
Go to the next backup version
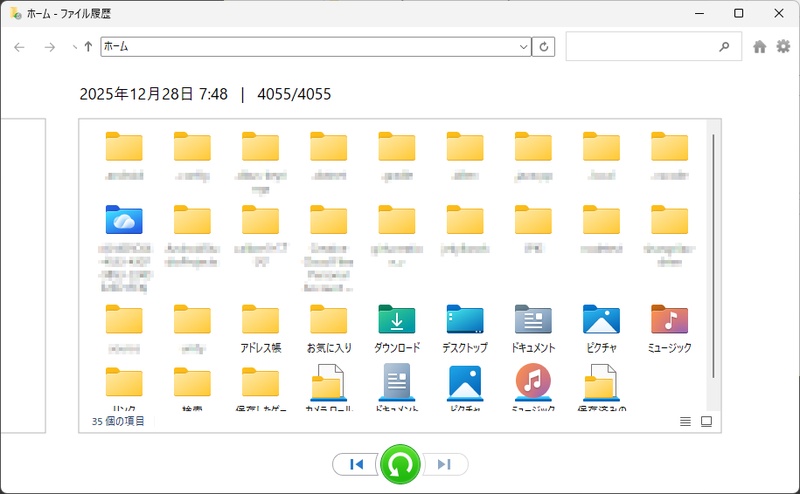tap(445, 464)
